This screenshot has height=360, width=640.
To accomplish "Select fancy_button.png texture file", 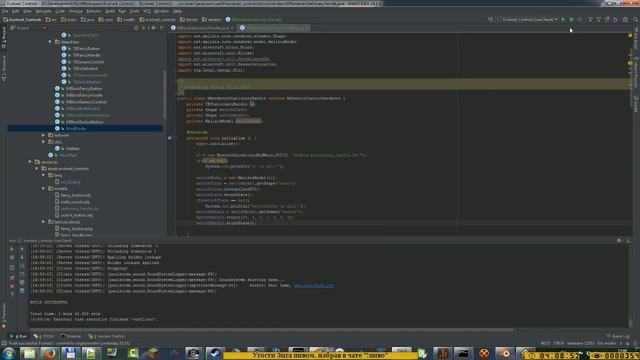I will 73,229.
